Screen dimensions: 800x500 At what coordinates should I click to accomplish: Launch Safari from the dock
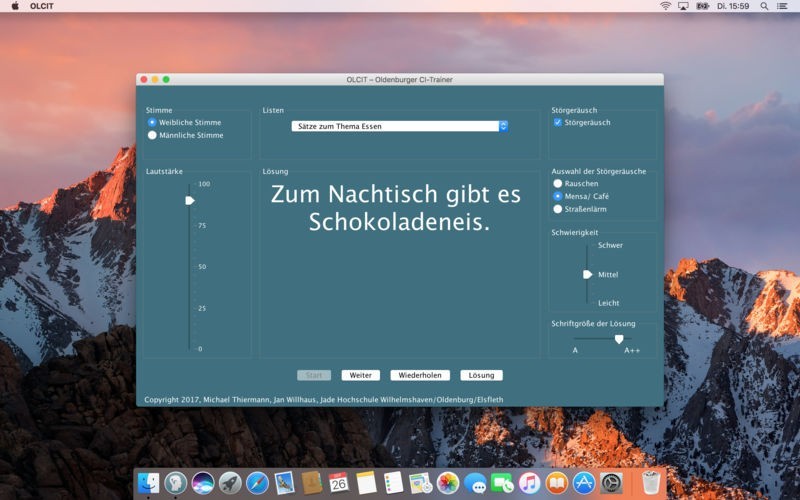click(x=257, y=483)
